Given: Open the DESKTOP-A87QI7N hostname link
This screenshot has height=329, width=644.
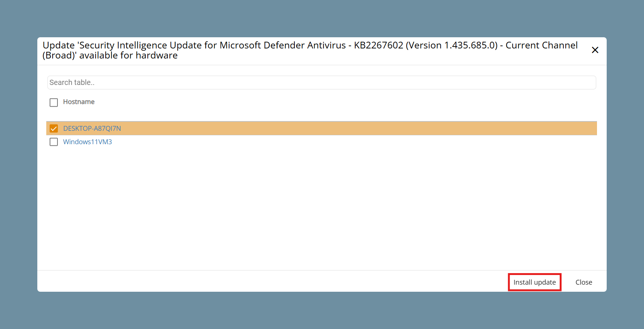Looking at the screenshot, I should pos(92,129).
